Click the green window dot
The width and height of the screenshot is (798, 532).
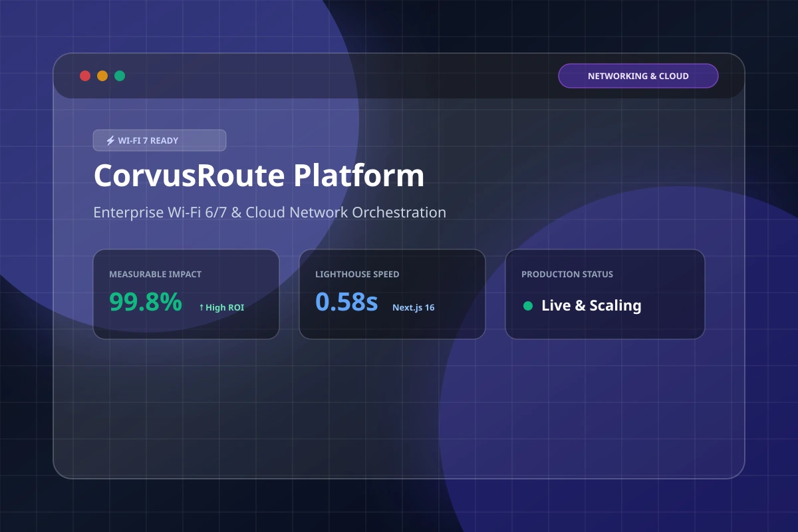pyautogui.click(x=120, y=76)
